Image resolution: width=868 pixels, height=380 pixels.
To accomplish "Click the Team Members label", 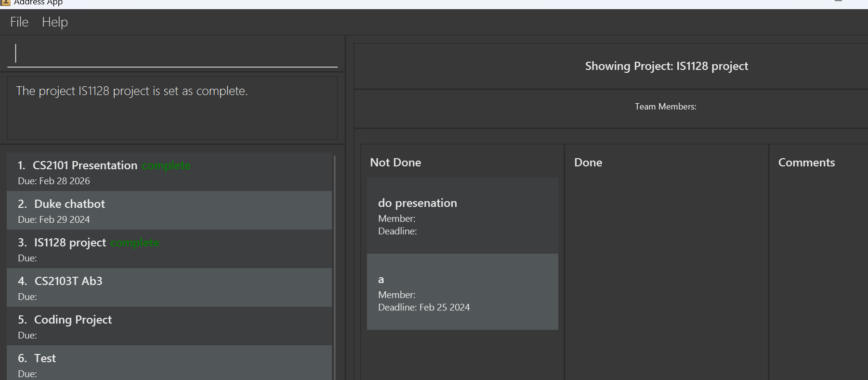I will click(666, 107).
